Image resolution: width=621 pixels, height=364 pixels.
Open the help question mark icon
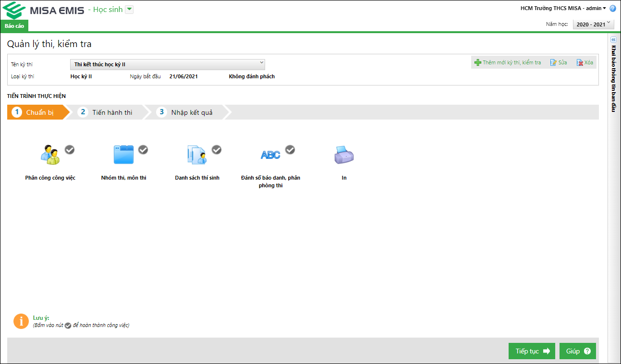click(613, 8)
